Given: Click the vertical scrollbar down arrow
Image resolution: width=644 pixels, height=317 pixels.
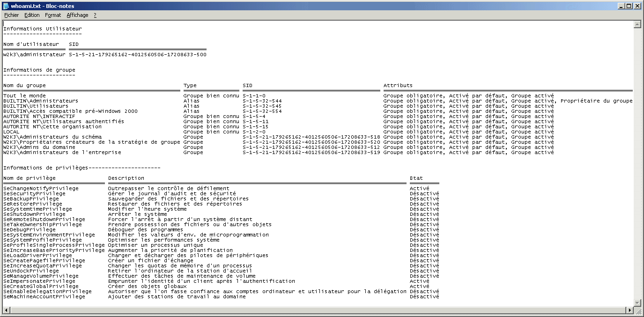Looking at the screenshot, I should [x=637, y=302].
